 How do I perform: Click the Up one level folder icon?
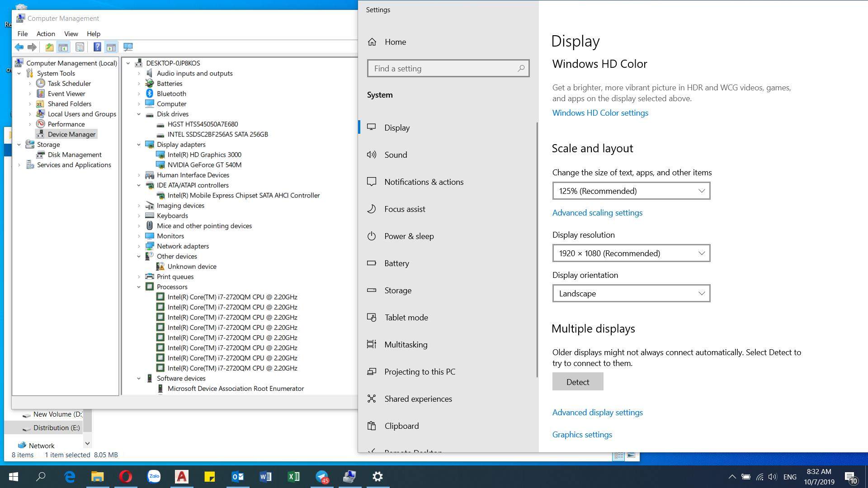(49, 47)
